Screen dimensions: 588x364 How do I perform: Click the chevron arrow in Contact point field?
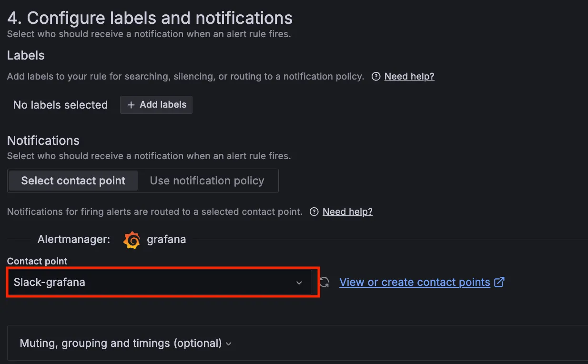point(299,283)
